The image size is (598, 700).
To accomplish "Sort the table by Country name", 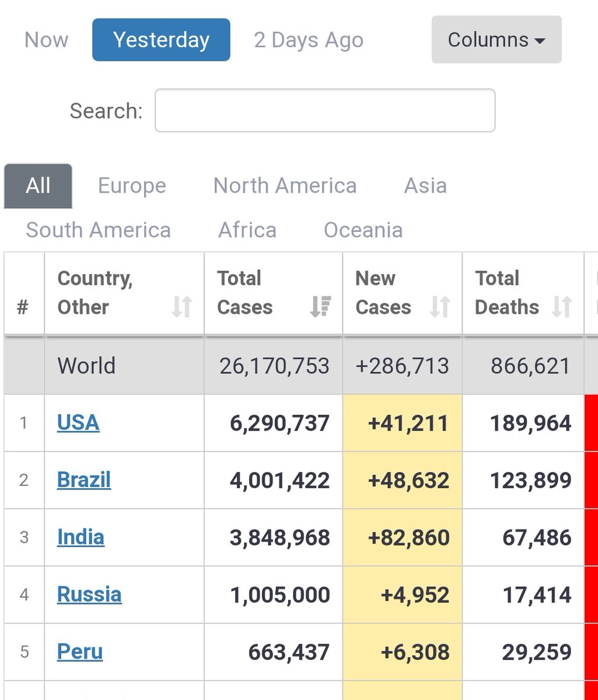I will tap(182, 307).
